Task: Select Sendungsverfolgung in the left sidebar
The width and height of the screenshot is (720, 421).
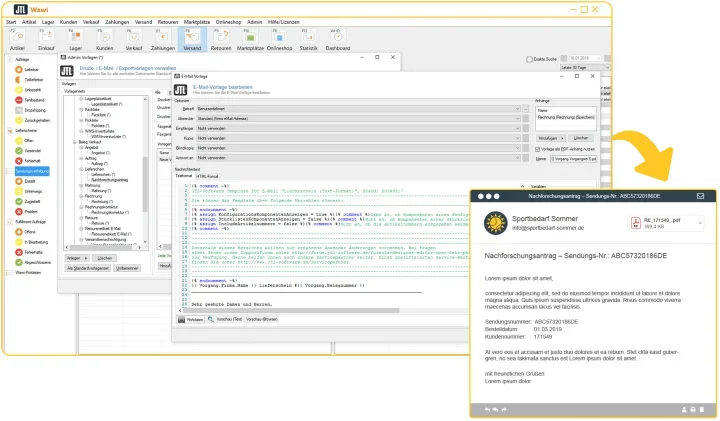Action: click(x=32, y=171)
